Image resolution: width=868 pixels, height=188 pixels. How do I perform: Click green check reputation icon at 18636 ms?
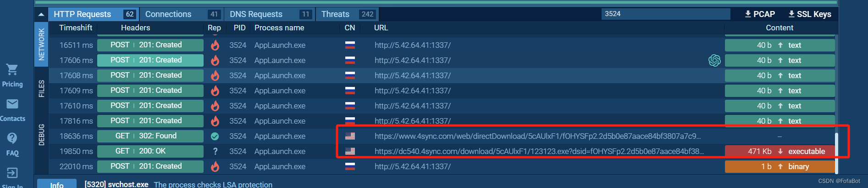pos(215,136)
